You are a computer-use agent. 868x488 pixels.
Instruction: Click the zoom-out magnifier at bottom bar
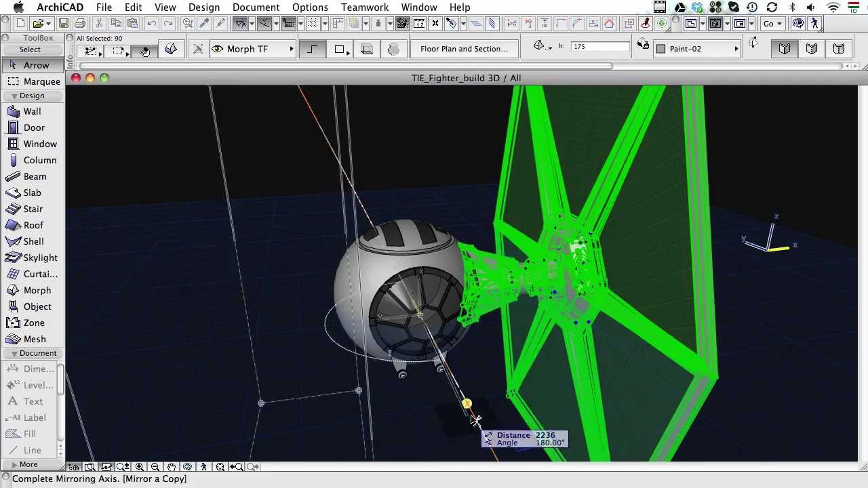point(155,467)
